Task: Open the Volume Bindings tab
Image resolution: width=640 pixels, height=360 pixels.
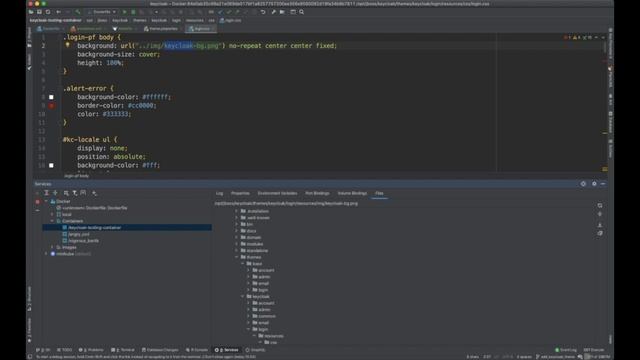Action: (x=352, y=193)
